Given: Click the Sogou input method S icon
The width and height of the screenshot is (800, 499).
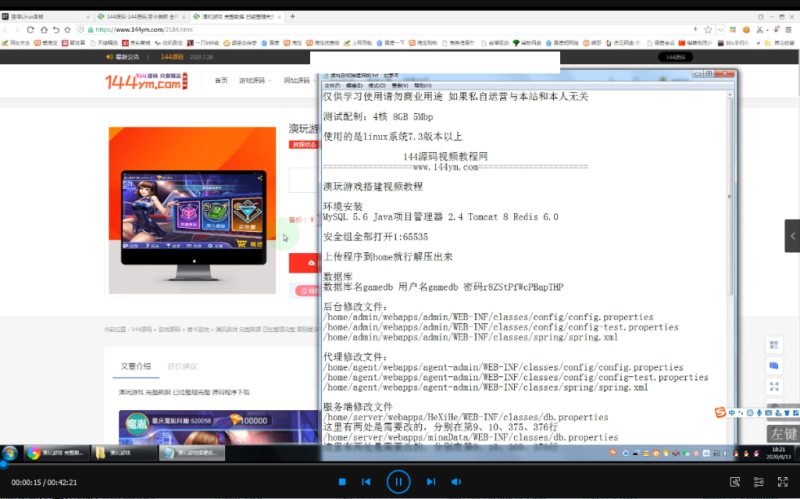Looking at the screenshot, I should point(720,412).
